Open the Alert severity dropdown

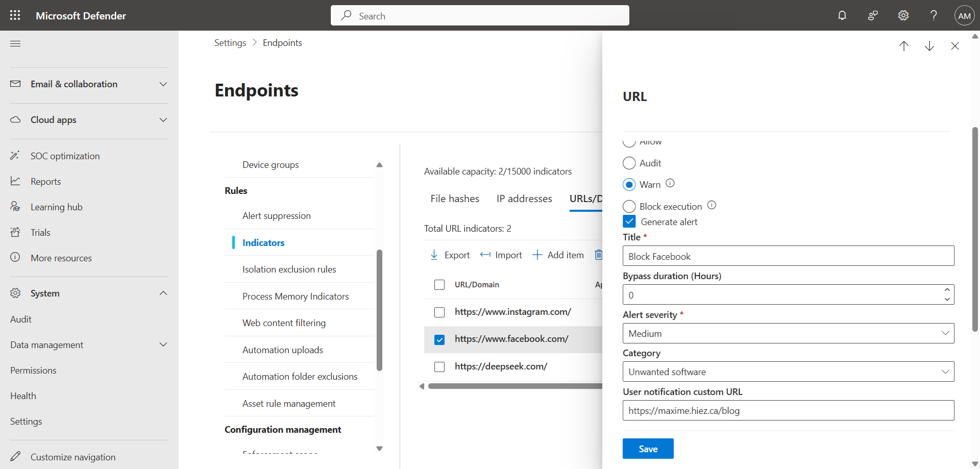point(788,333)
